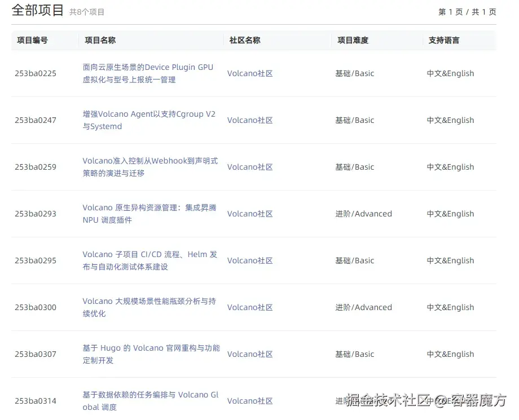Open Volcano社区 link in row 253ba0225
The height and width of the screenshot is (420, 519).
point(250,73)
